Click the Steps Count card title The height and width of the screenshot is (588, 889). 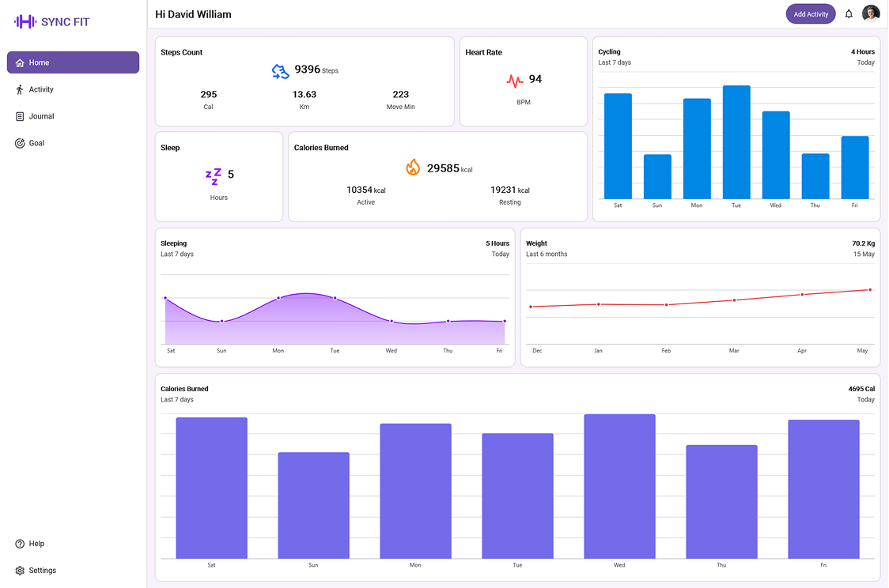[181, 52]
